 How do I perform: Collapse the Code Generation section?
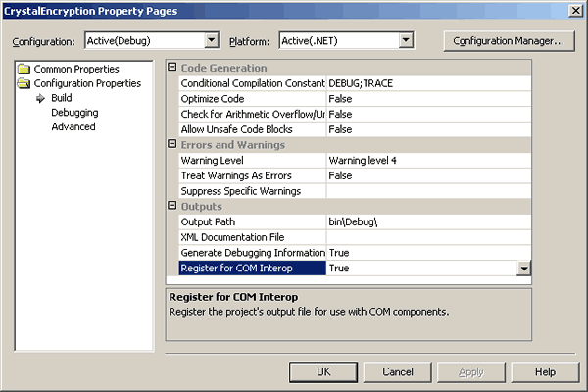(x=172, y=68)
